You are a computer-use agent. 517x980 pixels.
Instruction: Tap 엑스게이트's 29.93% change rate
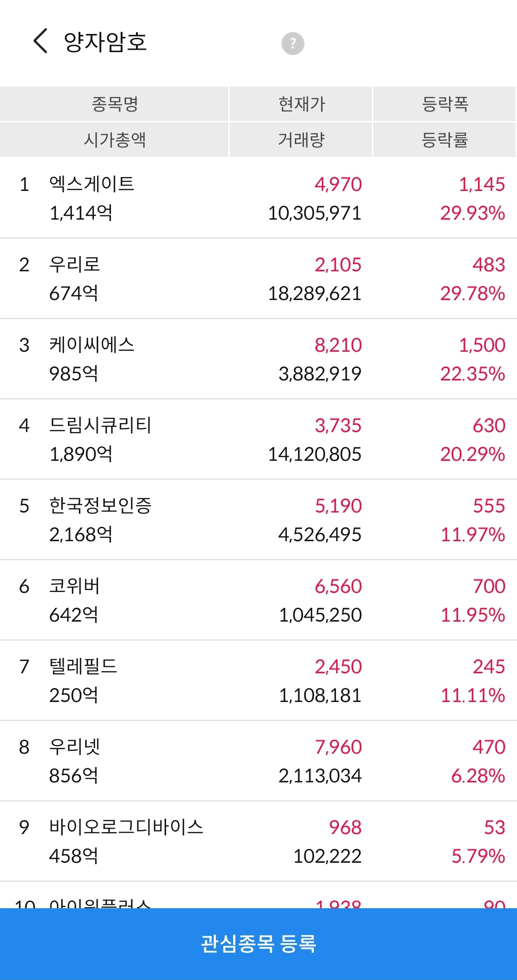point(472,213)
